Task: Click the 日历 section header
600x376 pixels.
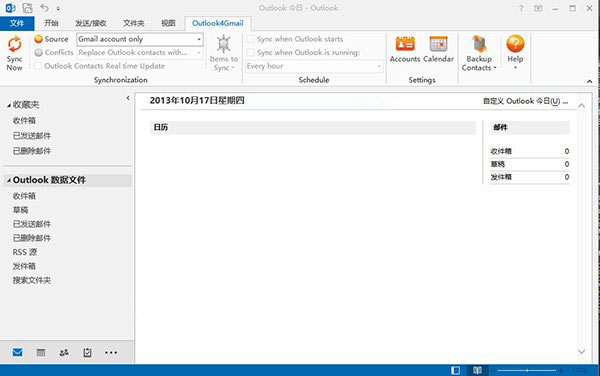Action: click(313, 127)
